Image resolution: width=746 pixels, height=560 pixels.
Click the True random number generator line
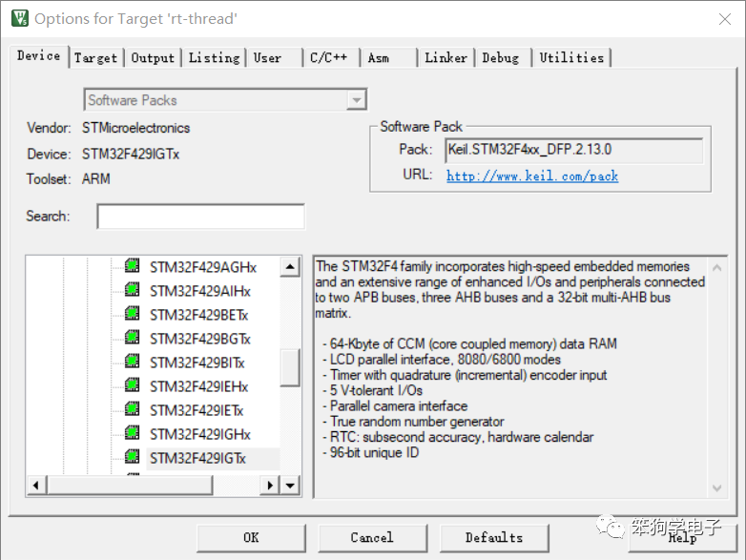tap(413, 422)
